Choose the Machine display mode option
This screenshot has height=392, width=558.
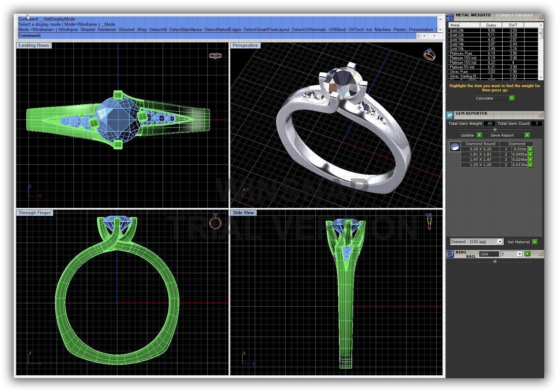pyautogui.click(x=383, y=30)
